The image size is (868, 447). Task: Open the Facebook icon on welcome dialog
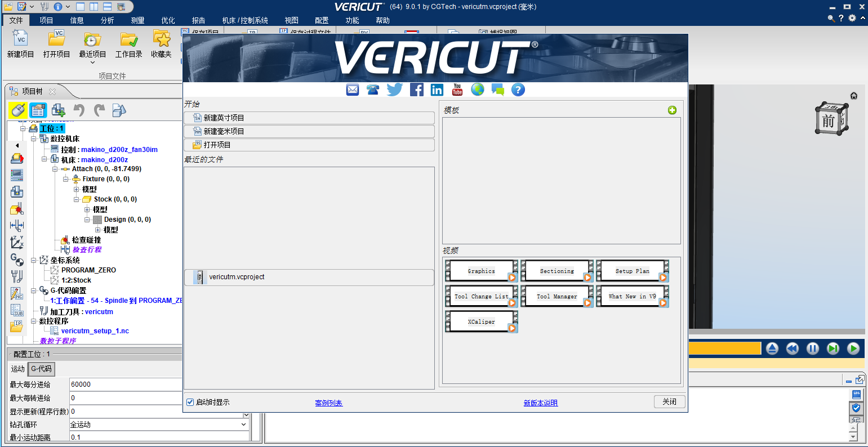417,90
